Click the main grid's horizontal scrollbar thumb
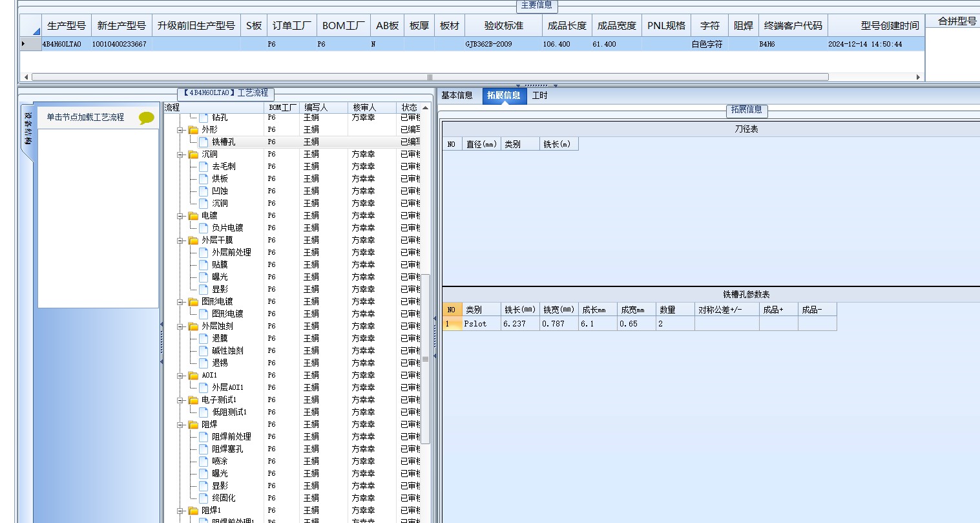980x523 pixels. point(430,77)
